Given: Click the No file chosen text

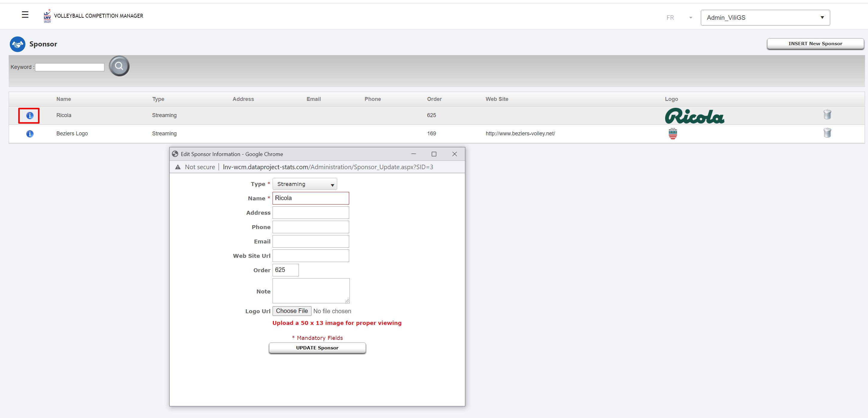Looking at the screenshot, I should pyautogui.click(x=332, y=311).
